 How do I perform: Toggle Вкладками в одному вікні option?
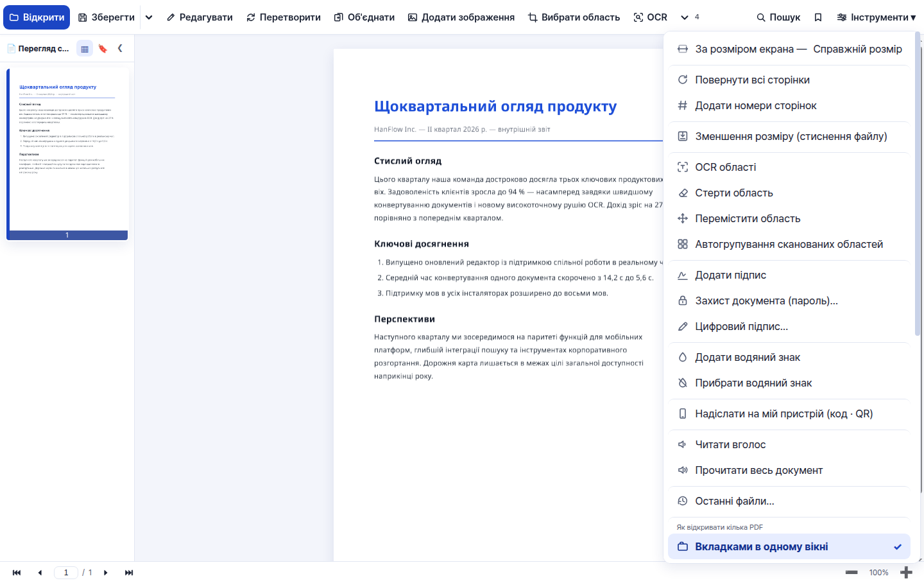coord(789,546)
